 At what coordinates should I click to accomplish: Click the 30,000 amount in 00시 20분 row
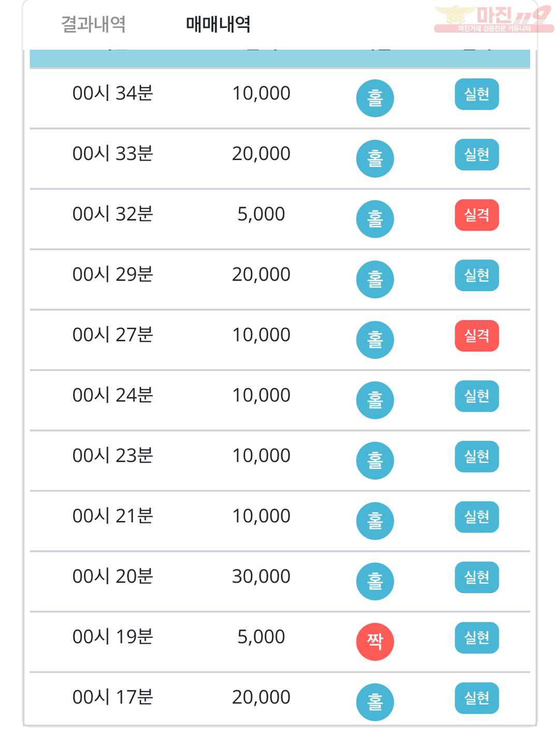click(261, 576)
